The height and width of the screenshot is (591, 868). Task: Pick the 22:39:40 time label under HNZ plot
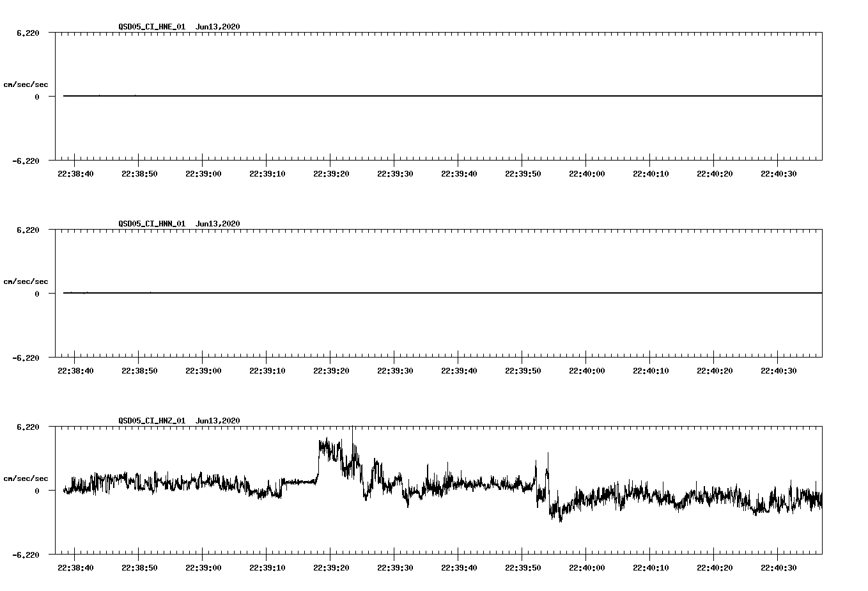click(x=459, y=568)
